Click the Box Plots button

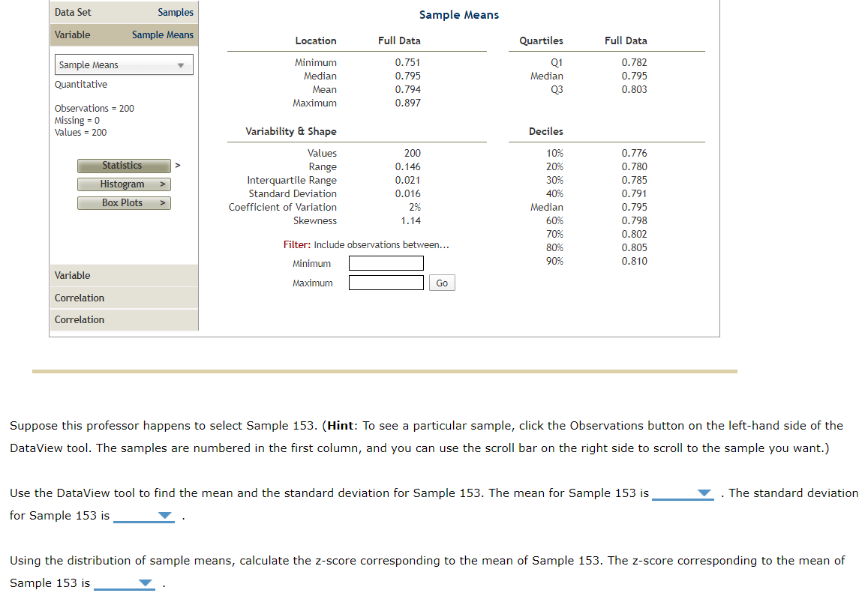[120, 202]
